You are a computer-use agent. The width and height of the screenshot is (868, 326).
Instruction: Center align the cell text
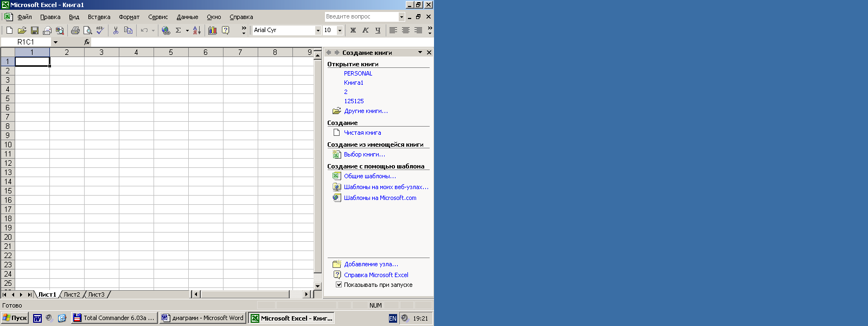(406, 30)
